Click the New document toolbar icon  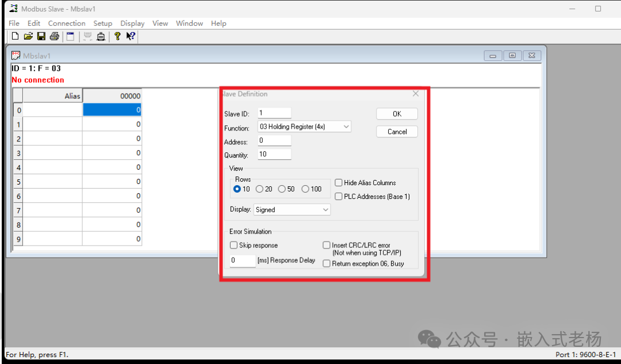point(15,36)
